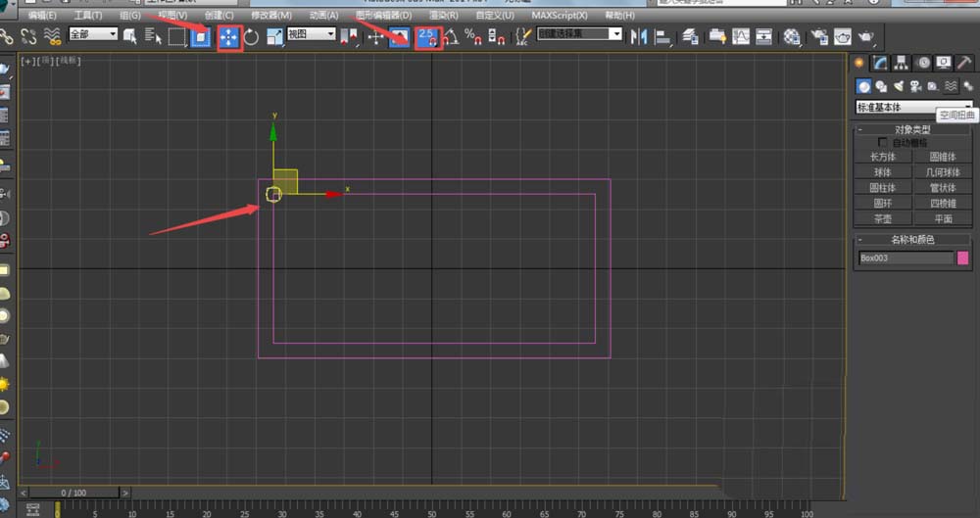The image size is (980, 518).
Task: Select the Lights category icon
Action: (898, 86)
